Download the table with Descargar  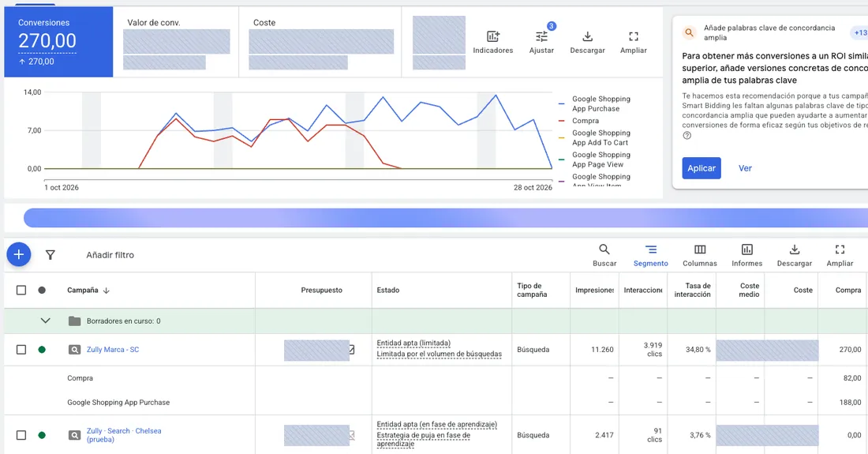pos(795,255)
